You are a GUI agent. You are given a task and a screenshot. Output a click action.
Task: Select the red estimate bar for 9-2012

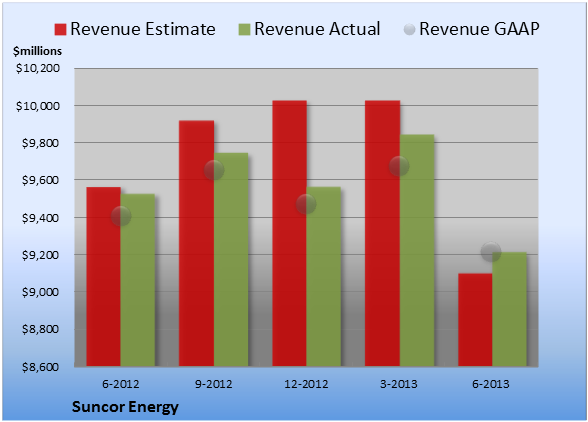point(196,243)
